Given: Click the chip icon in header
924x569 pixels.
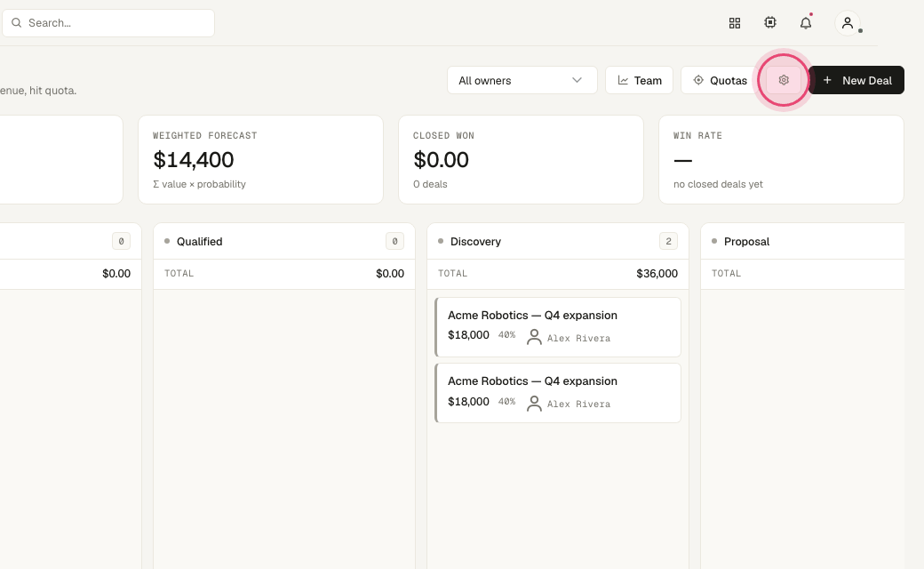Looking at the screenshot, I should click(x=770, y=22).
